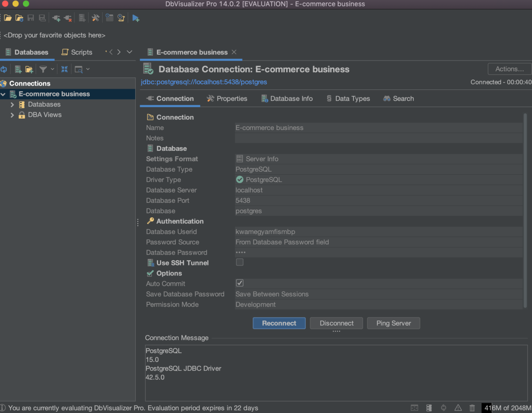Empty the trash in the status bar
The height and width of the screenshot is (413, 532).
(472, 408)
